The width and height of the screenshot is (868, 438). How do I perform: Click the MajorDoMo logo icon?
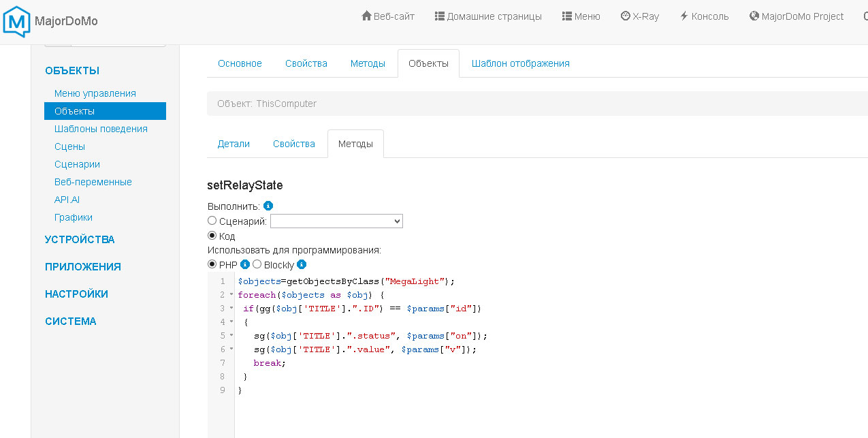pos(17,20)
